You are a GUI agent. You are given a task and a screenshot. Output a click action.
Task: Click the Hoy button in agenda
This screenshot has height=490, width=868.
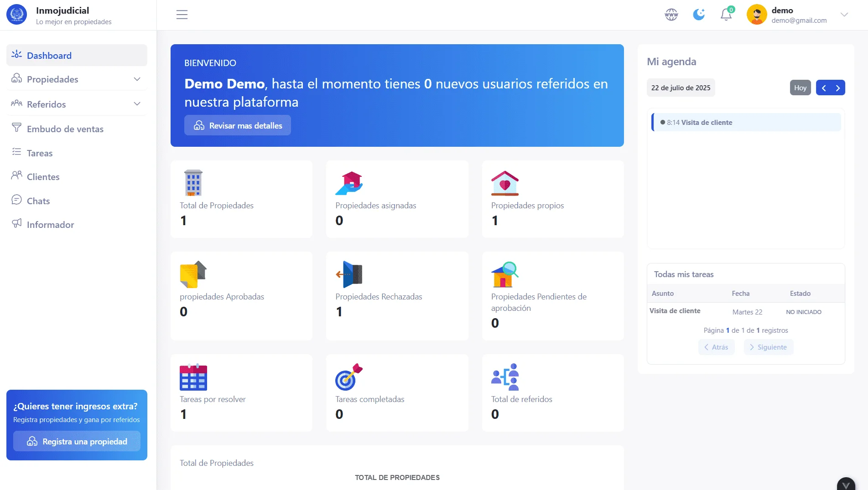(x=800, y=88)
